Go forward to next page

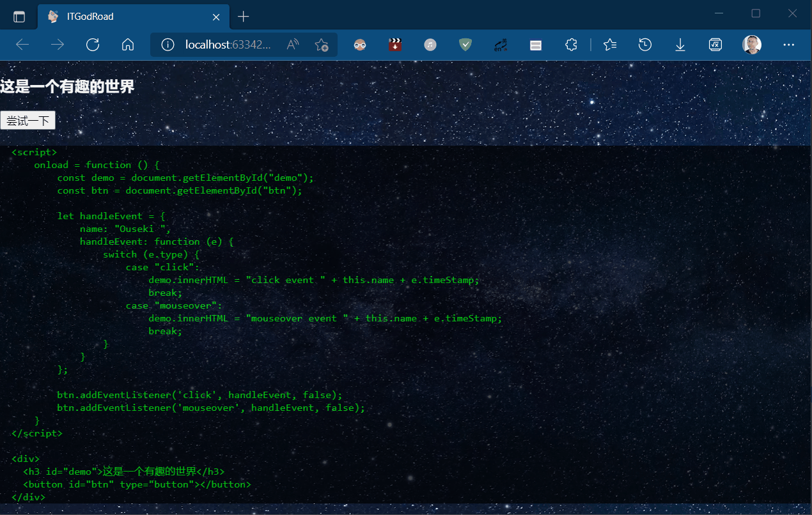coord(58,45)
